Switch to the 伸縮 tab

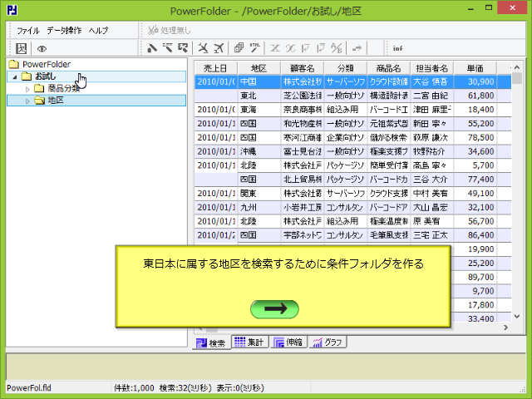pyautogui.click(x=288, y=342)
